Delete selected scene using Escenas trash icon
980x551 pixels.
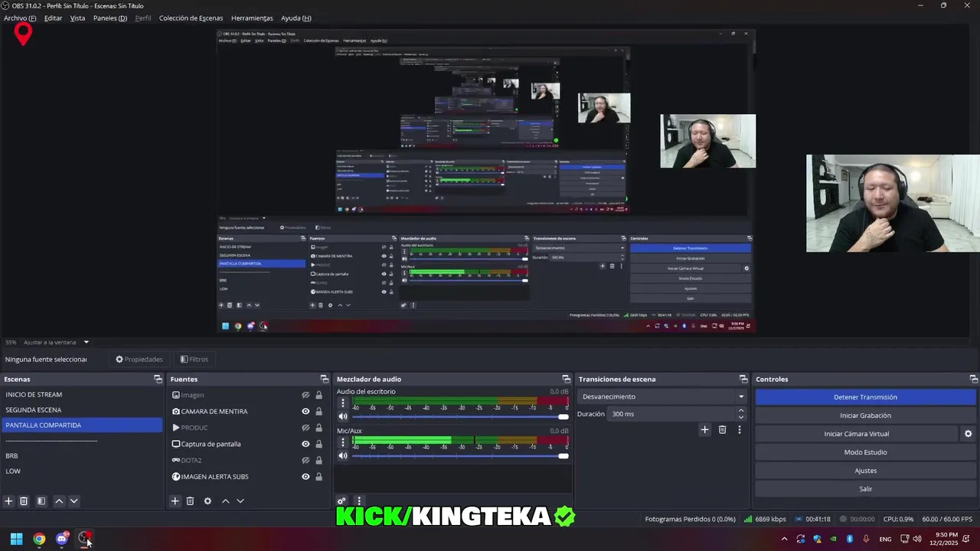pos(24,501)
